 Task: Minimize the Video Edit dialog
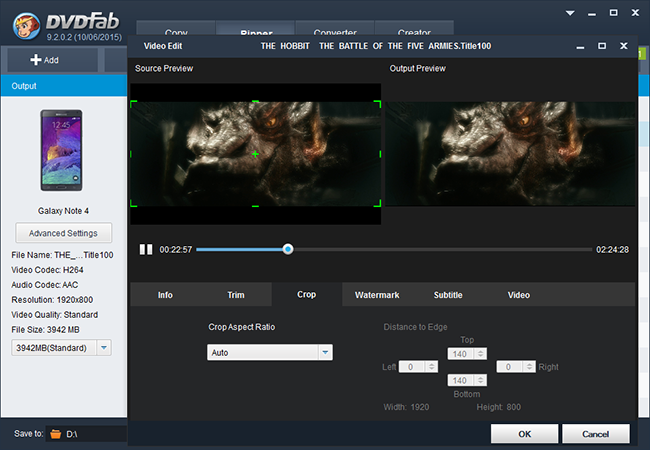[x=580, y=47]
